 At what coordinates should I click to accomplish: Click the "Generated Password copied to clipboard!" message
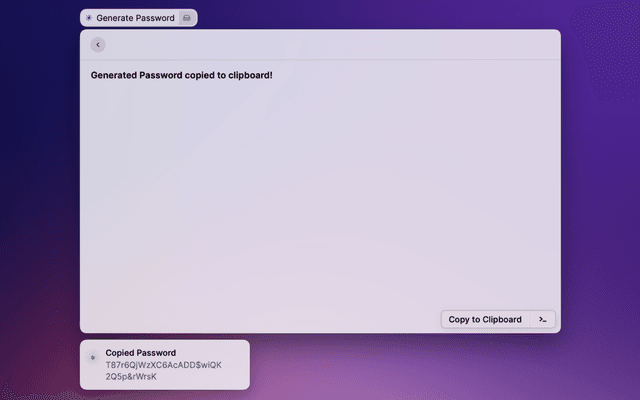click(181, 75)
